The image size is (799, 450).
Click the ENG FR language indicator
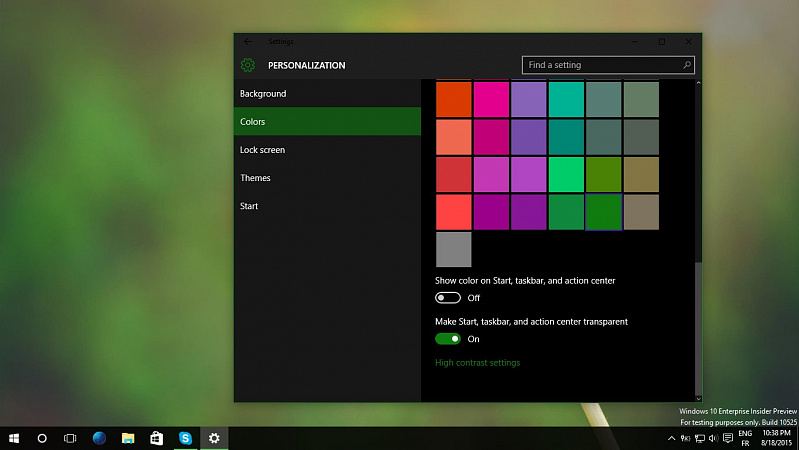pos(745,438)
